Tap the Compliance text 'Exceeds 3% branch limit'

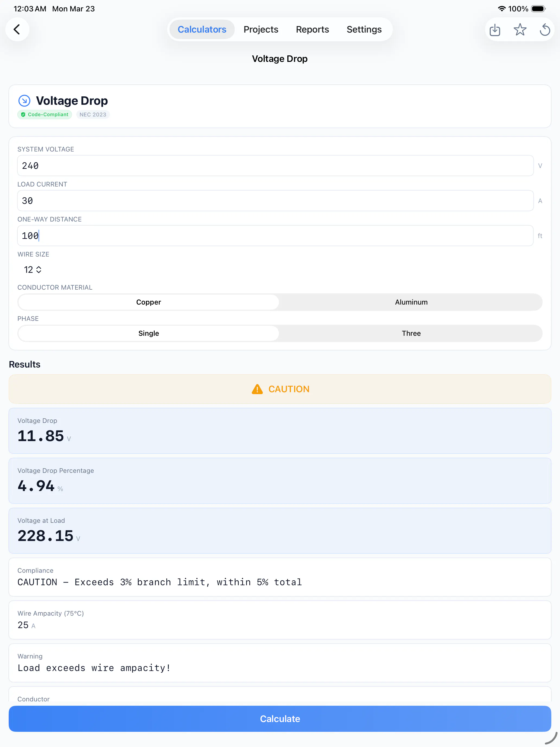[x=140, y=582]
